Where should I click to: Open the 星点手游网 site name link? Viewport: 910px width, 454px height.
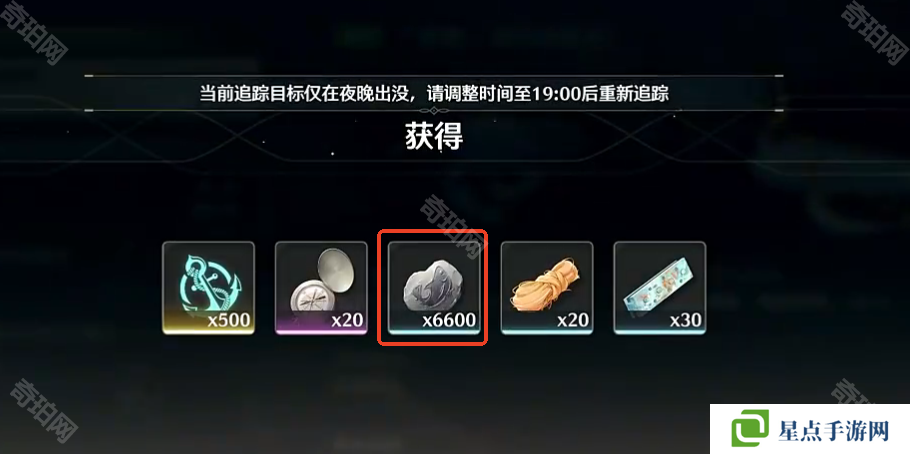pos(834,431)
